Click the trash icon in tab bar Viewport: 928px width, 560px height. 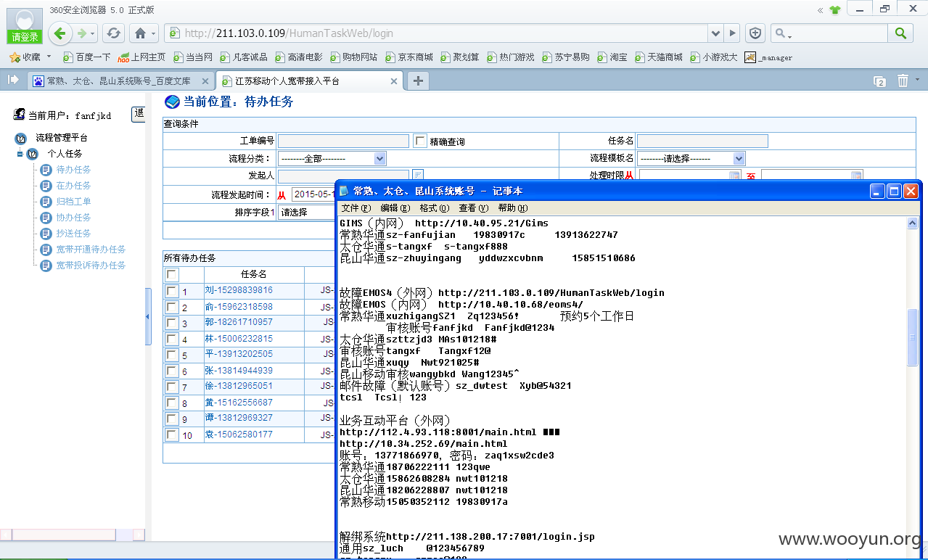pyautogui.click(x=903, y=81)
